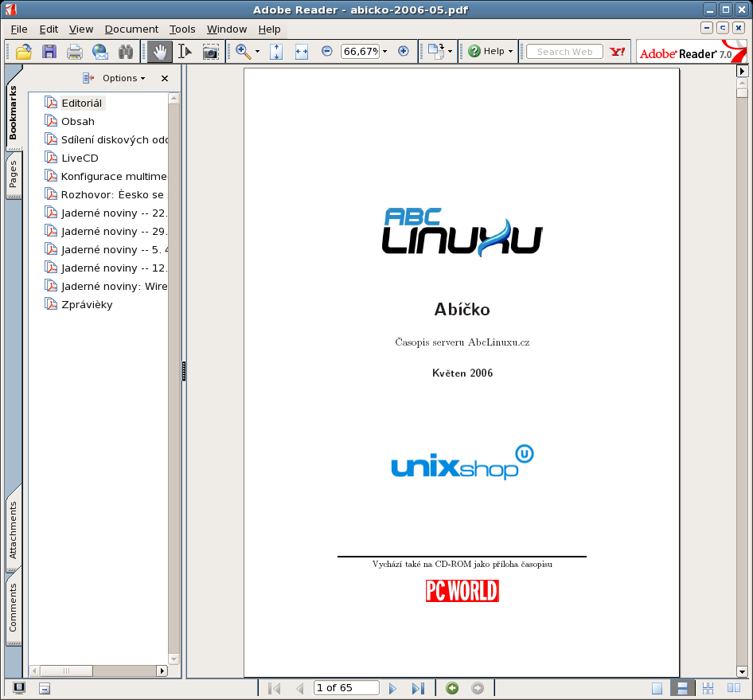Select the Snapshot camera tool

(210, 52)
